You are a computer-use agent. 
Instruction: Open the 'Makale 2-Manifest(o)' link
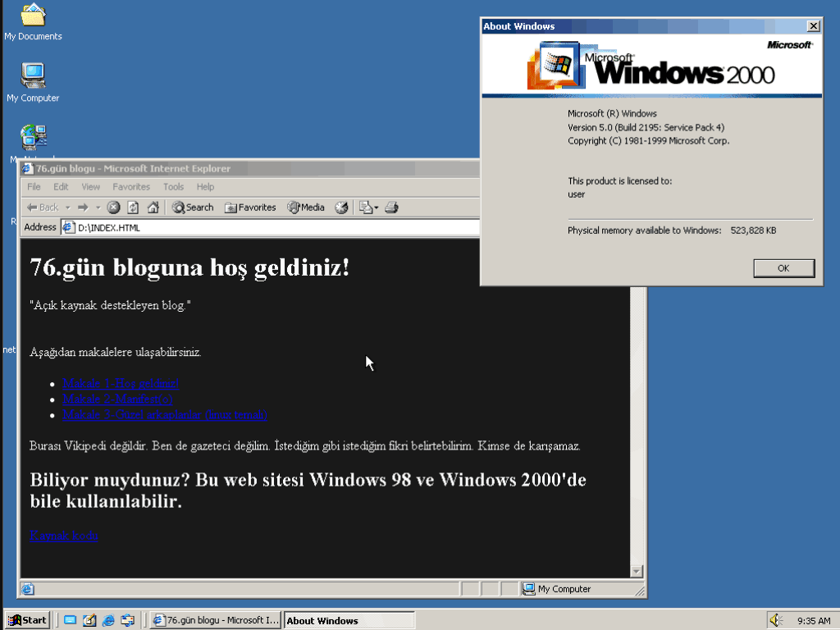[117, 399]
